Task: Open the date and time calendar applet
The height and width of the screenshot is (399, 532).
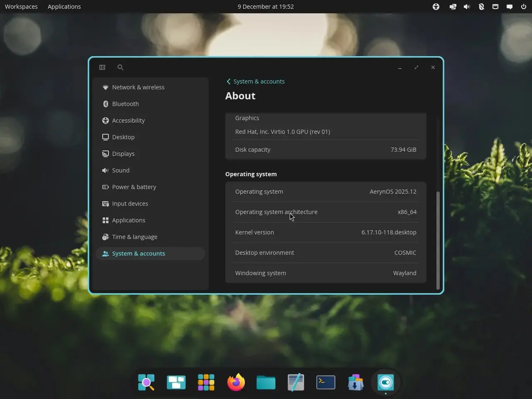Action: click(x=266, y=7)
